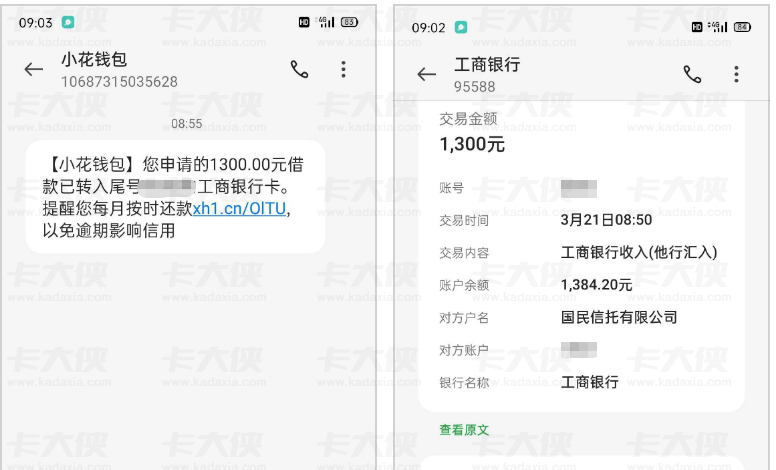Viewport: 776px width, 470px height.
Task: Go back from the 工商银行 conversation
Action: click(x=427, y=75)
